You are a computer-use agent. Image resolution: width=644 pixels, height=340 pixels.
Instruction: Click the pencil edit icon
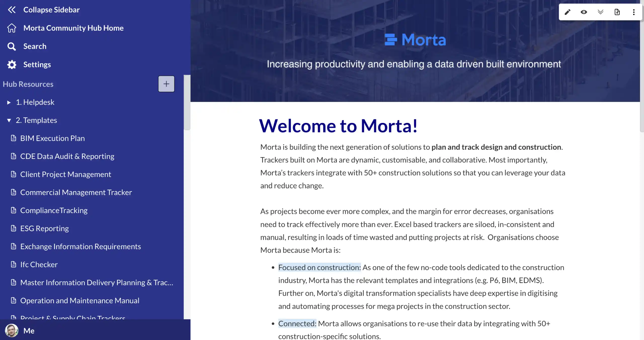(567, 12)
